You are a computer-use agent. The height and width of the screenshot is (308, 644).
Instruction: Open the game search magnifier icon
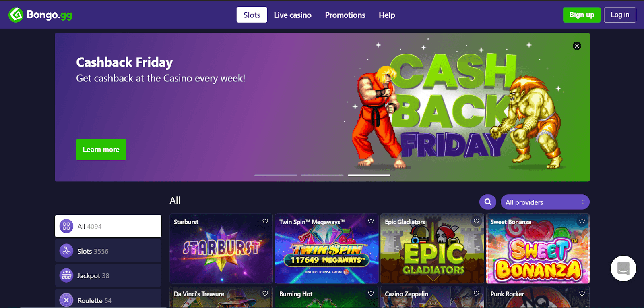[x=488, y=202]
